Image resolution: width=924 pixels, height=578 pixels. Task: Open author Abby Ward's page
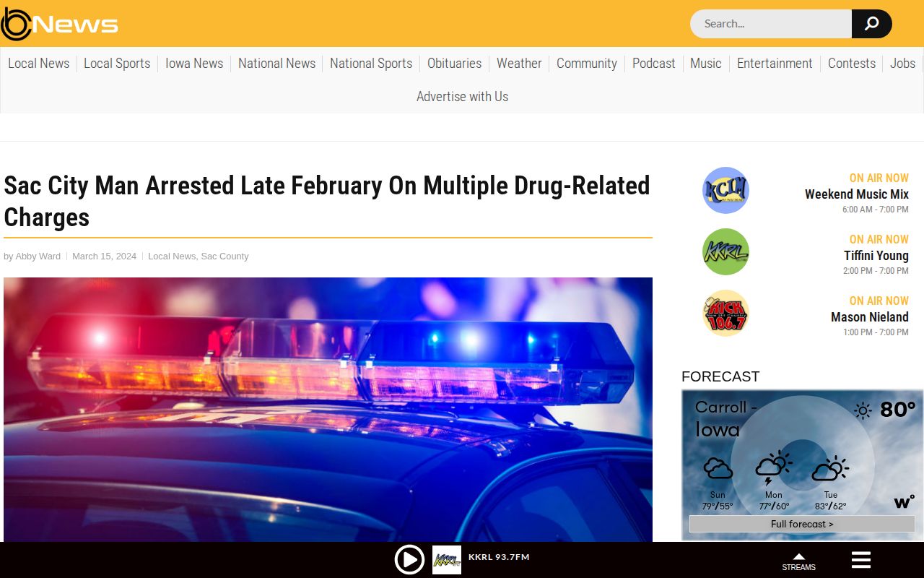38,256
